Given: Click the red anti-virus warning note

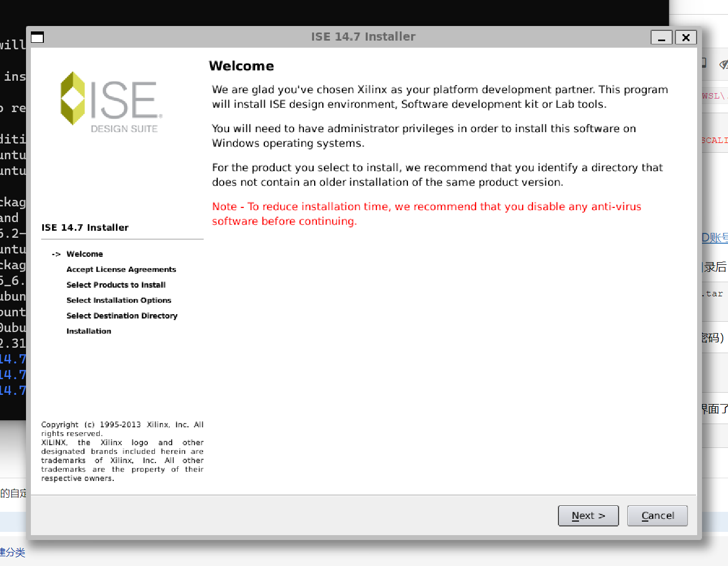Looking at the screenshot, I should click(x=427, y=213).
